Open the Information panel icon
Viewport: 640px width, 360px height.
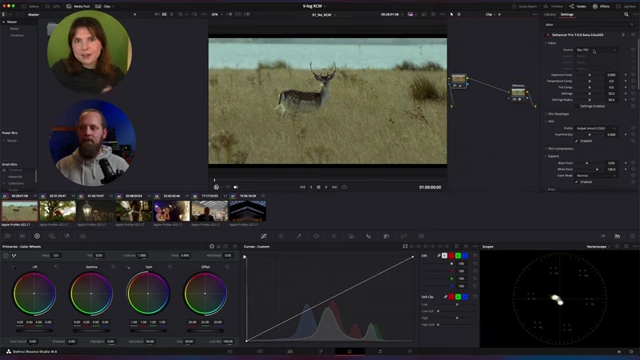pyautogui.click(x=632, y=236)
